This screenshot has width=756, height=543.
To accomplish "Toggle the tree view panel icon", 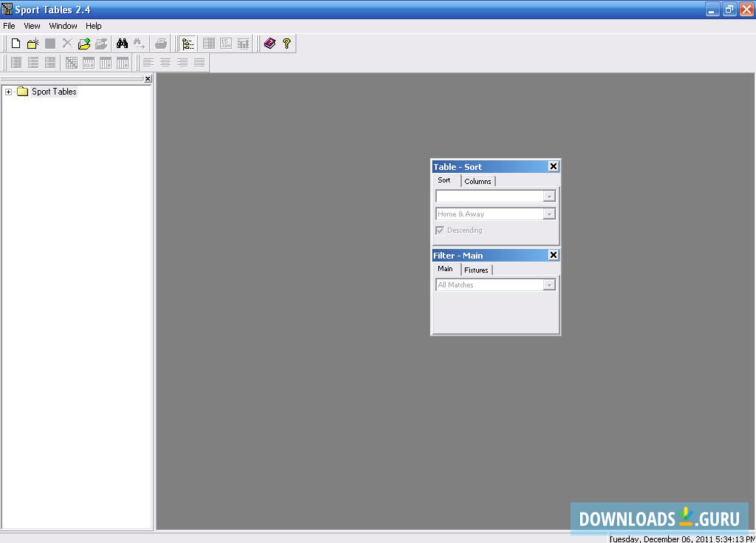I will 188,44.
